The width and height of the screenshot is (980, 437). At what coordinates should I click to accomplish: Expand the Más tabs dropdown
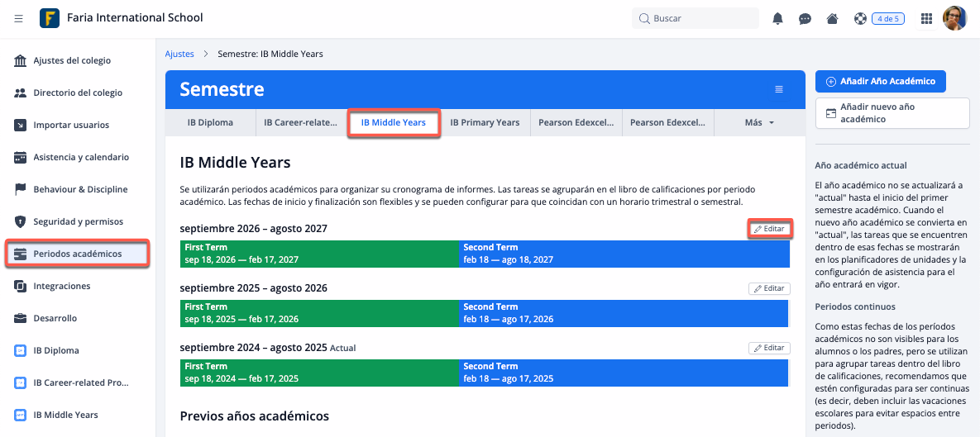coord(759,122)
